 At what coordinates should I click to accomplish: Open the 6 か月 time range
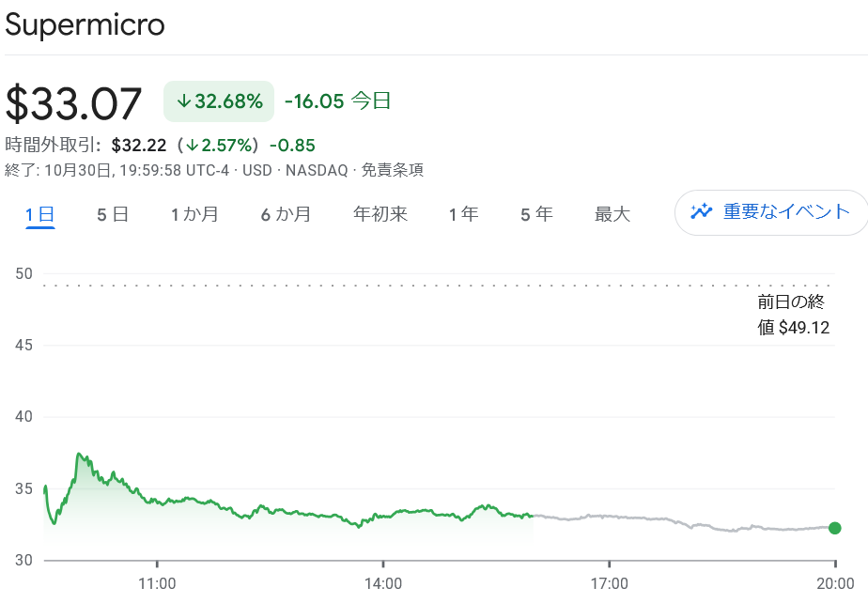click(286, 213)
